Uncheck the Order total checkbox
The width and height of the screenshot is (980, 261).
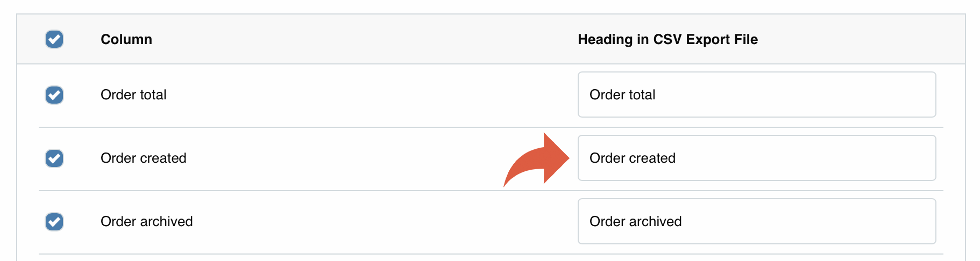54,95
